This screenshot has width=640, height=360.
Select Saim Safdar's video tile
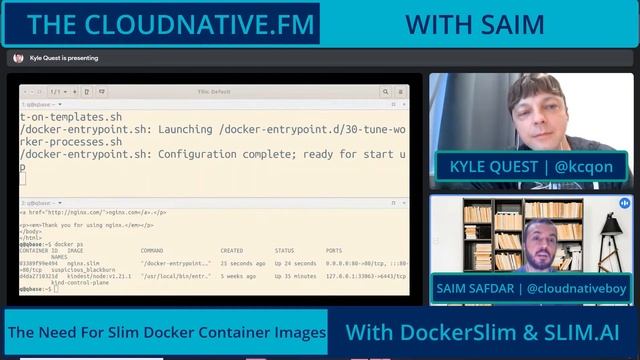coord(531,250)
